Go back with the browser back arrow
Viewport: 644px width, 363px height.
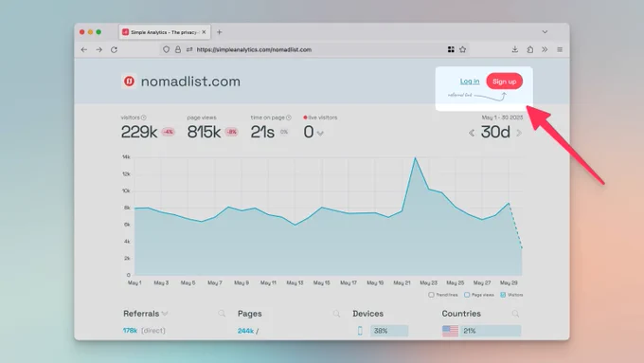pos(84,49)
